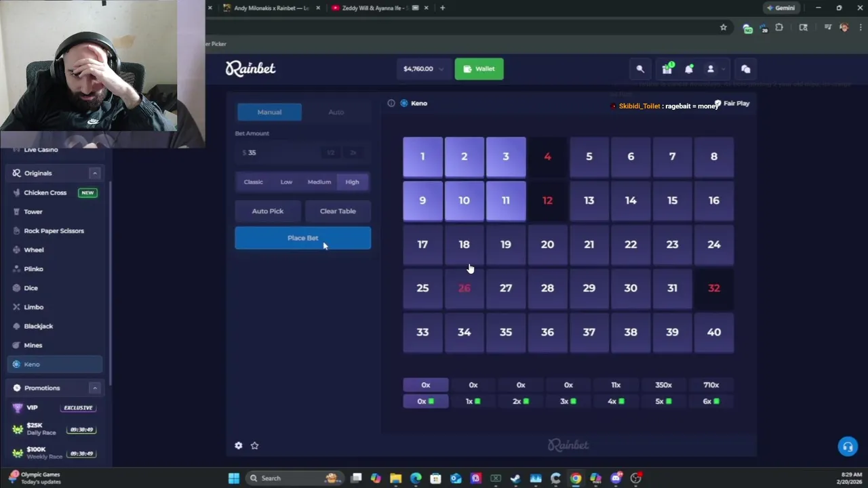The height and width of the screenshot is (488, 868).
Task: Open Chrome extensions puzzle icon
Action: (779, 27)
